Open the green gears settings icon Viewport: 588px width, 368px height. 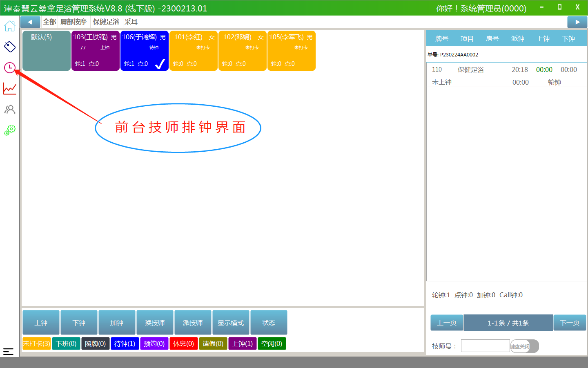[x=10, y=130]
